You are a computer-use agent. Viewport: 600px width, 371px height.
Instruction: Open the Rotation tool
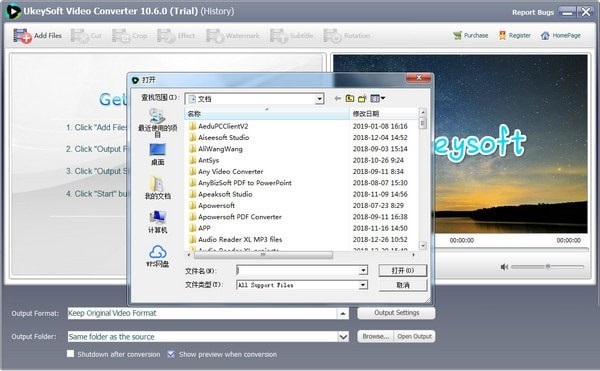click(347, 36)
